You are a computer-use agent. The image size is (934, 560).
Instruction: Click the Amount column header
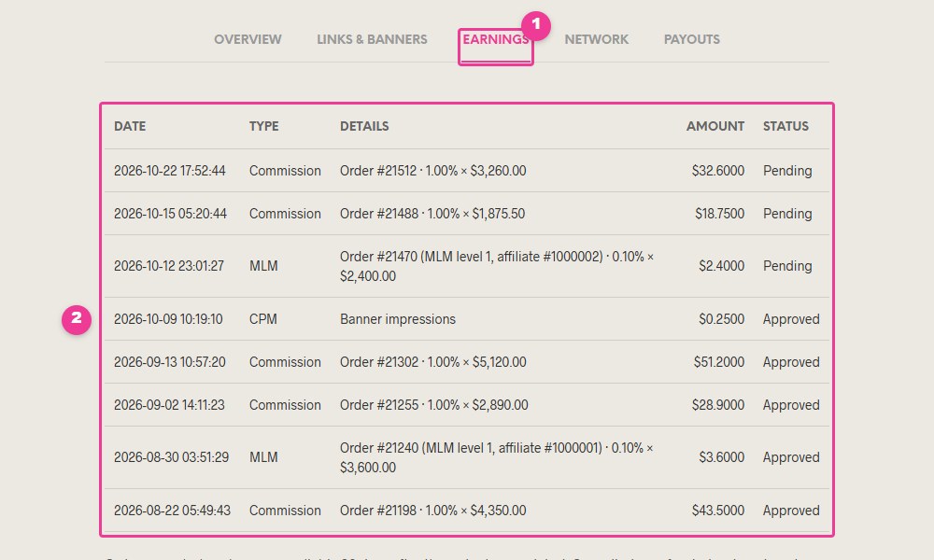[715, 126]
